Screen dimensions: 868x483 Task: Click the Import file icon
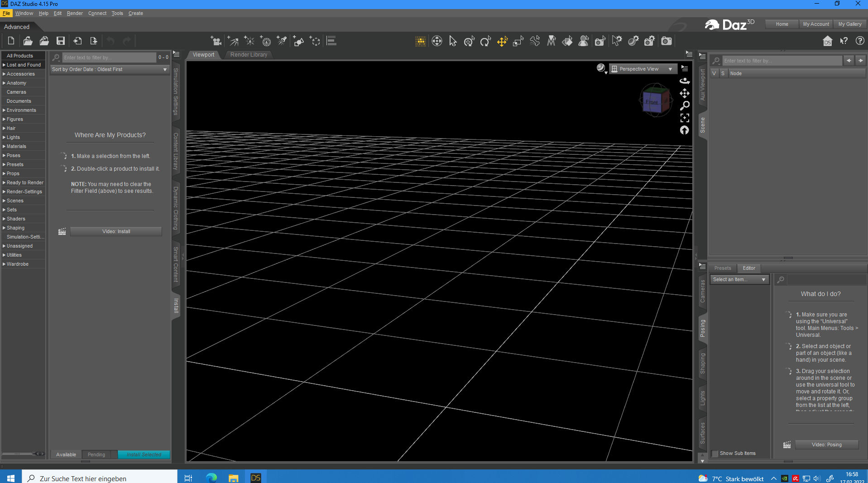(x=77, y=41)
